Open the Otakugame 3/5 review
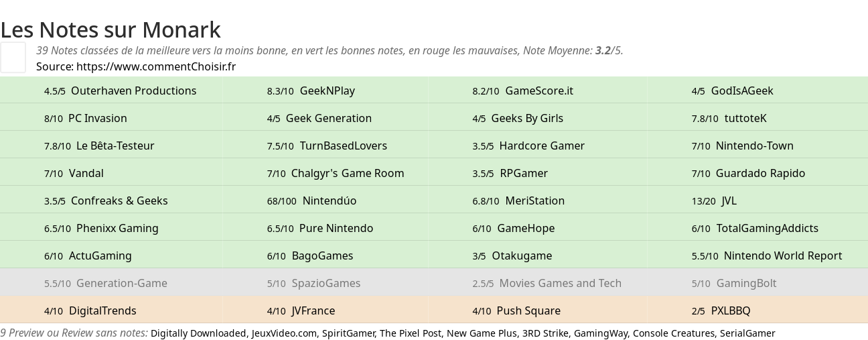 pyautogui.click(x=512, y=256)
